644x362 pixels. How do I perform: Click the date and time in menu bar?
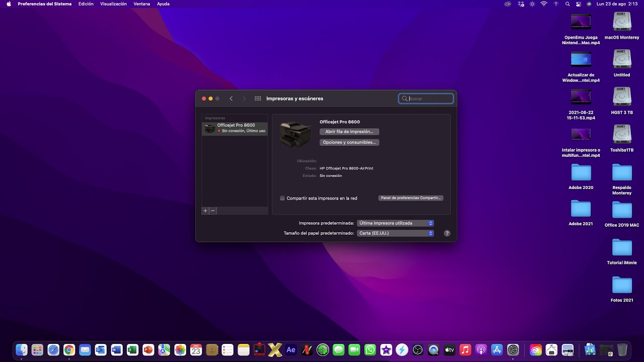616,4
